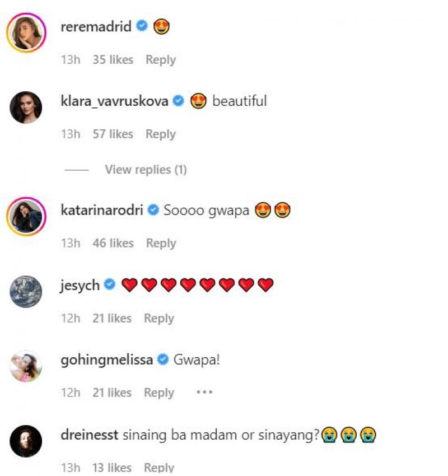The height and width of the screenshot is (476, 448).
Task: Show 46 likes on katarinarodri's comment
Action: (113, 243)
